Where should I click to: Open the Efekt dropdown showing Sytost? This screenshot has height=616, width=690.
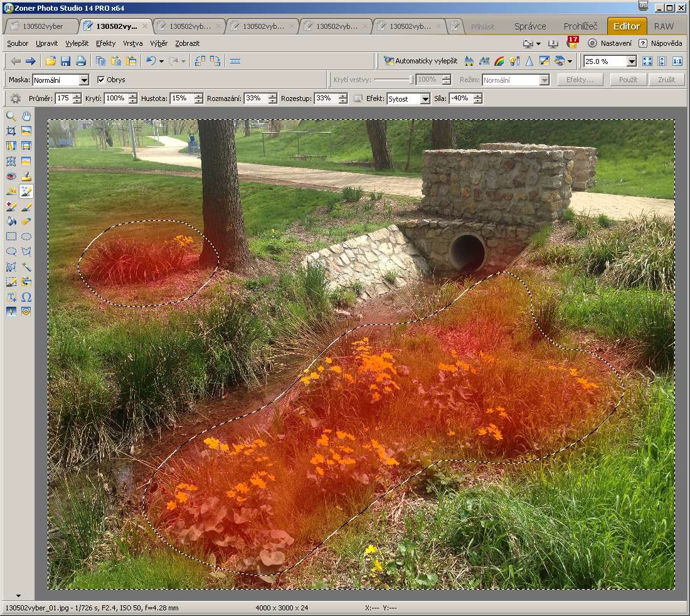tap(425, 99)
